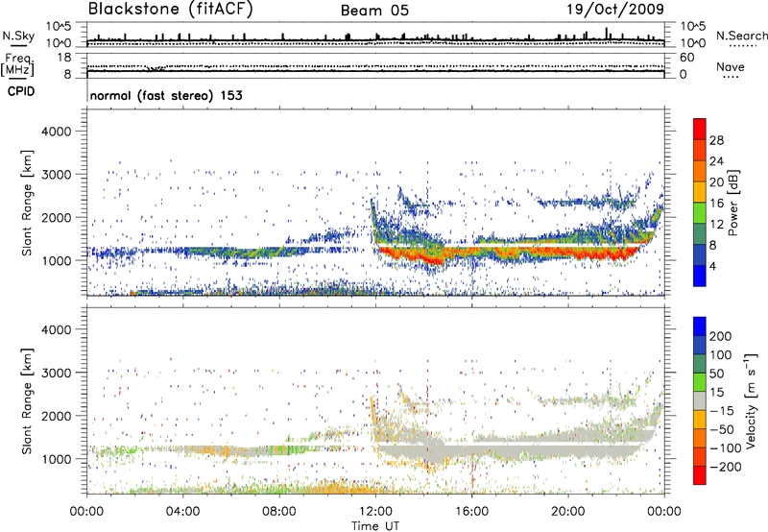Pick the orange 20–24 dB power swatch
This screenshot has height=532, width=768.
pos(700,171)
